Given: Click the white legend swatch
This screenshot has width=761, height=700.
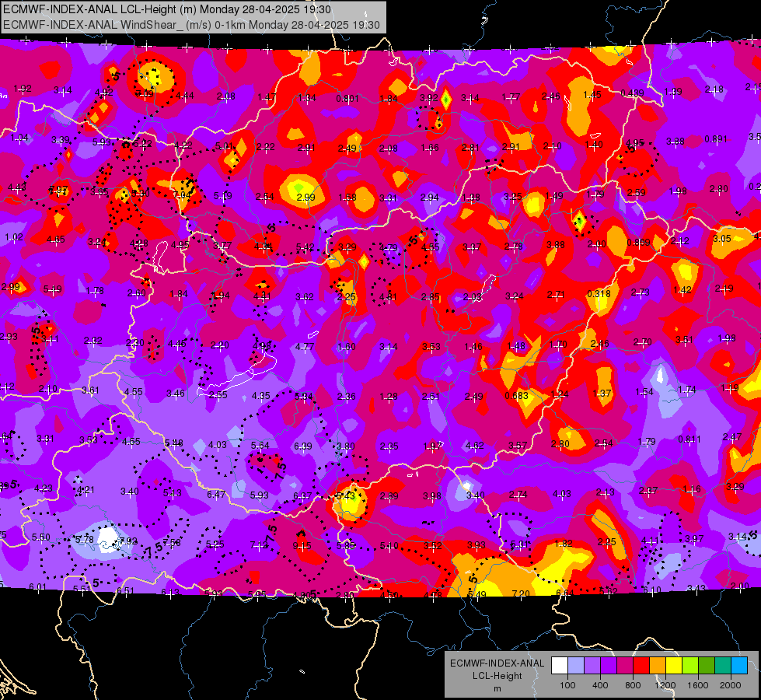Looking at the screenshot, I should [x=560, y=666].
